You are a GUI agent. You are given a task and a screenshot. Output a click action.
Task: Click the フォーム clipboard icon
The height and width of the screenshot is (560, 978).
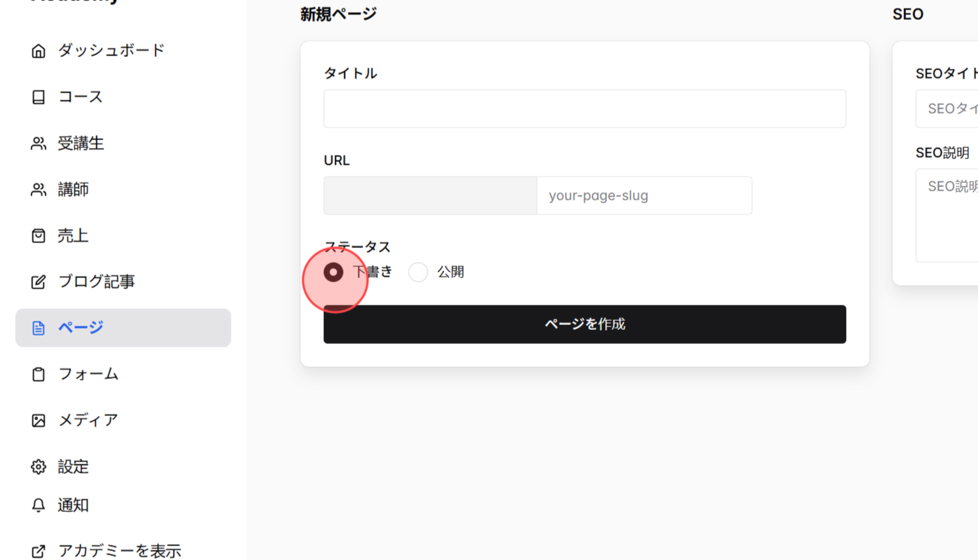tap(38, 374)
